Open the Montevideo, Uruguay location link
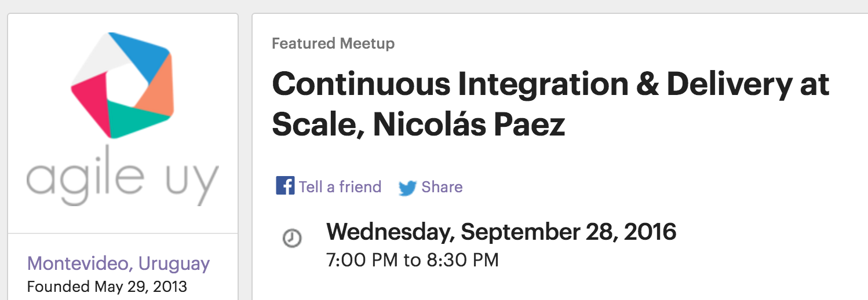 (x=118, y=264)
